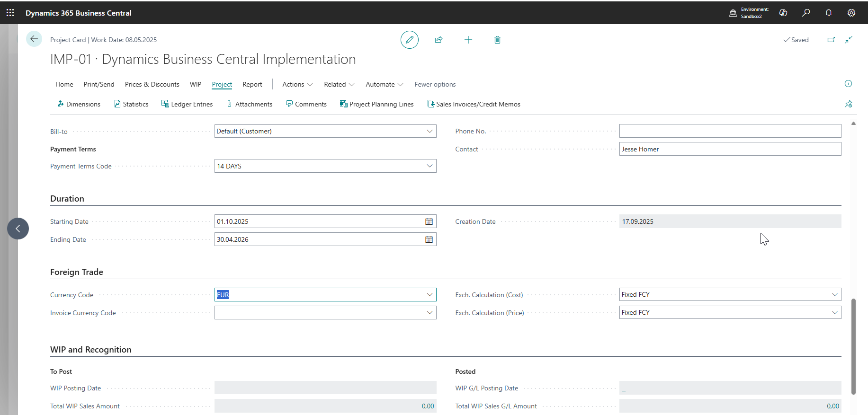Screen dimensions: 868x415
Task: Expand the Automate menu
Action: [385, 84]
